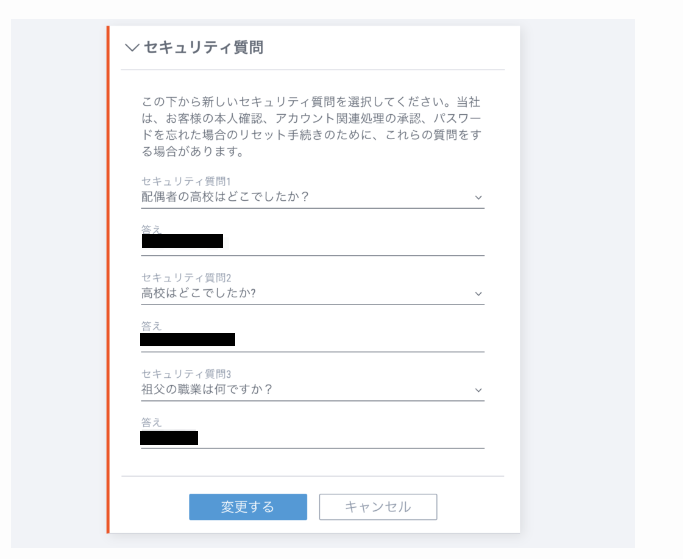Viewport: 683px width, 559px height.
Task: Click the セキュリティ質問2 field label
Action: 186,278
